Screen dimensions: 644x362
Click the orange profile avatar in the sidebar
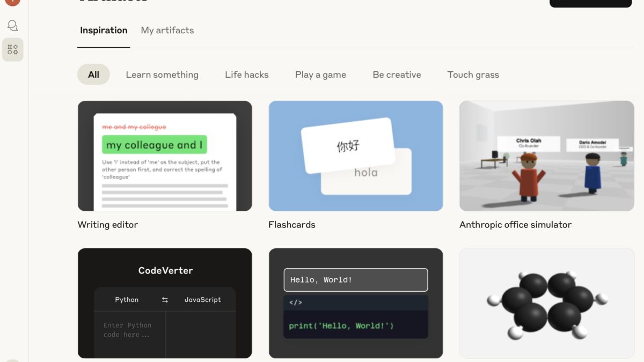point(12,2)
